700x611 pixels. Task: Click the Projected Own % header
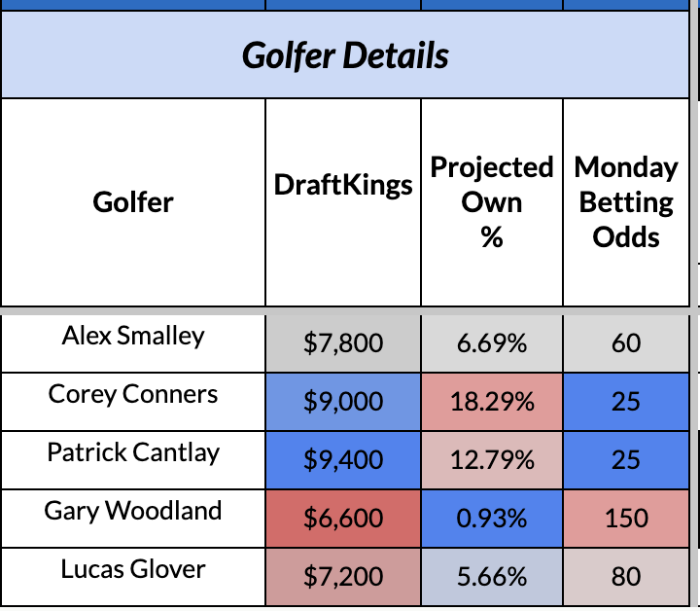(492, 202)
